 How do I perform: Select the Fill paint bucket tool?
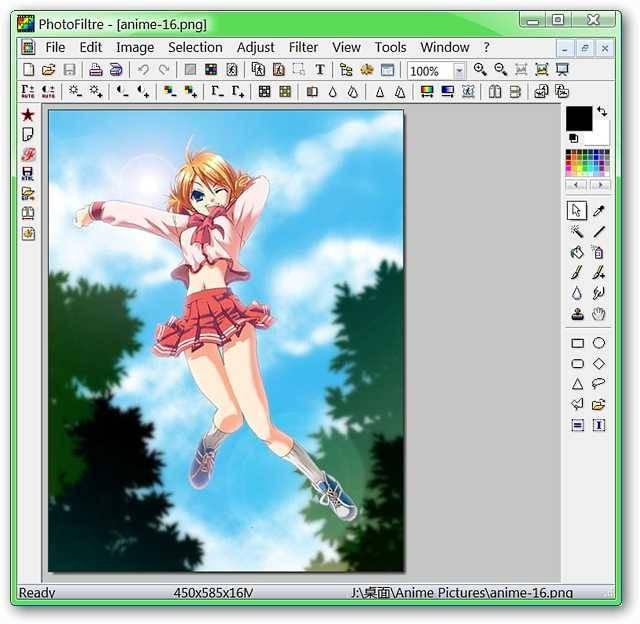(x=577, y=252)
